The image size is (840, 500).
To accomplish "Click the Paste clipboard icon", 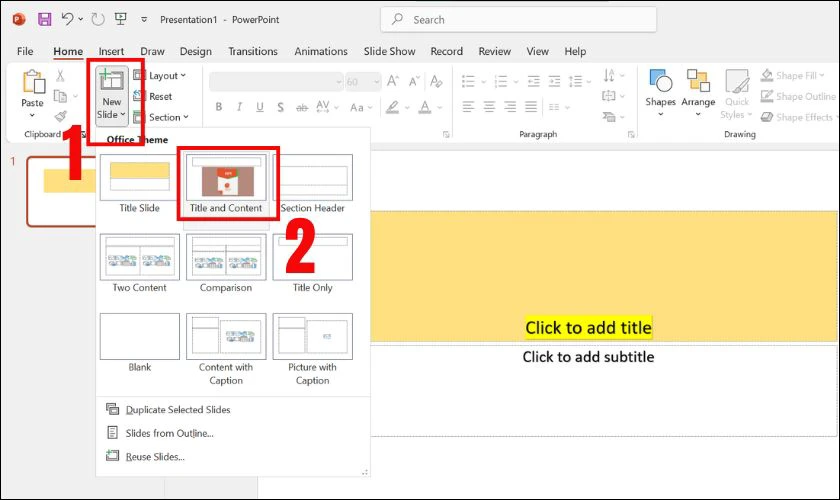I will [33, 82].
